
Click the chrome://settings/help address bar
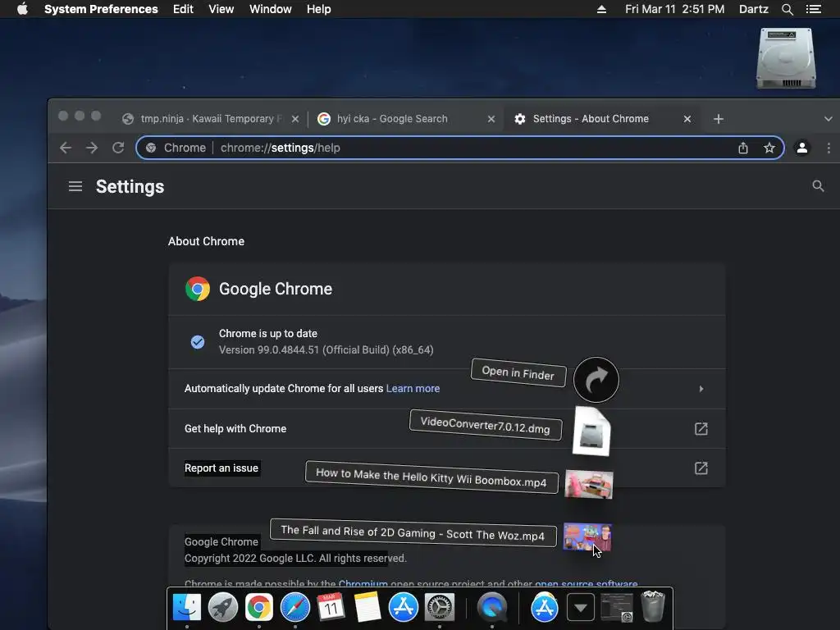tap(461, 148)
